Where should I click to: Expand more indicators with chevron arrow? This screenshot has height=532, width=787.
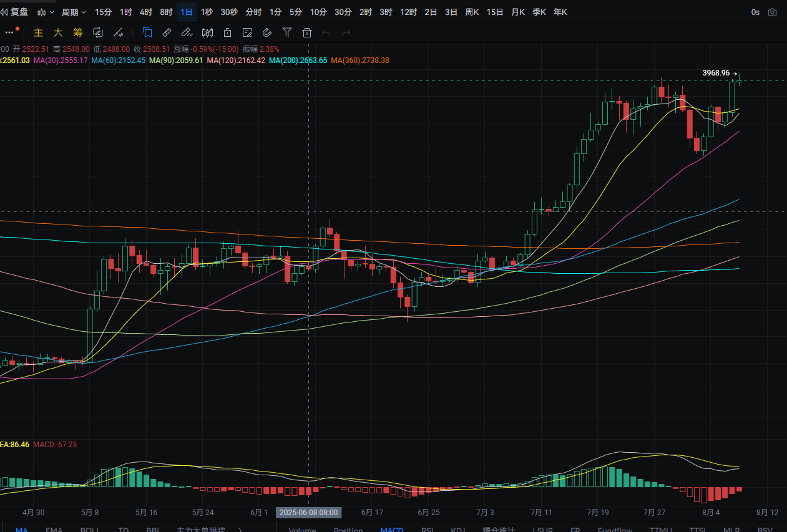pos(240,529)
